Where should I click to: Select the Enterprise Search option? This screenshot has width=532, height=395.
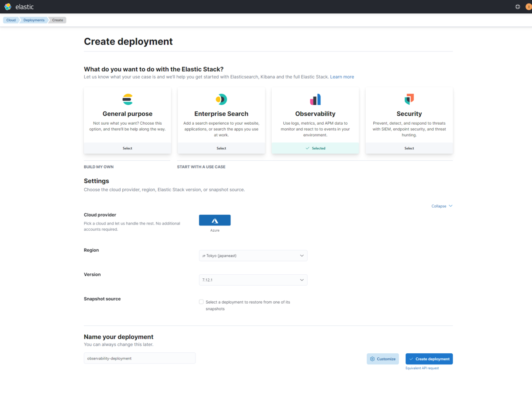point(221,148)
